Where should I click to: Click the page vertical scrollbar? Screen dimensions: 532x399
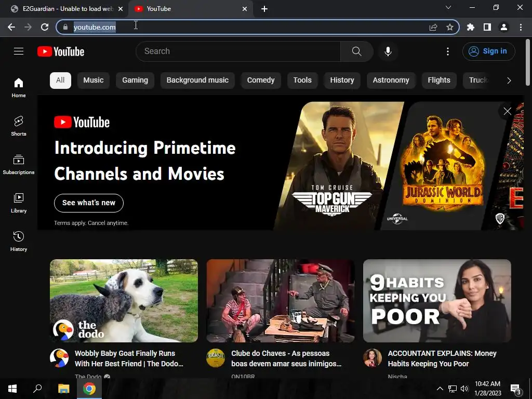(x=528, y=62)
